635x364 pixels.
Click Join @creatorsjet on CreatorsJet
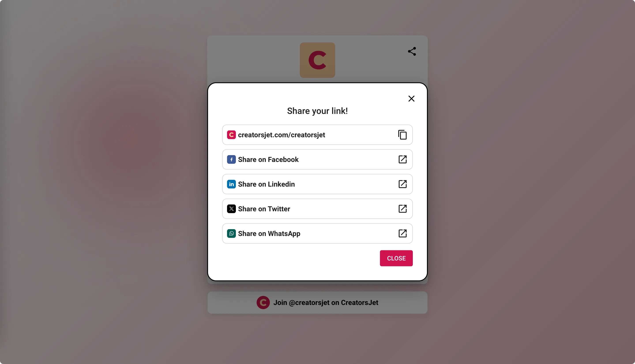tap(317, 302)
